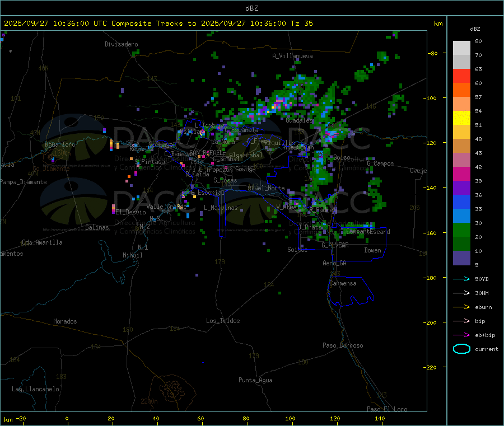
Task: Click the 'Paso_El_Loro' map label
Action: click(x=387, y=409)
